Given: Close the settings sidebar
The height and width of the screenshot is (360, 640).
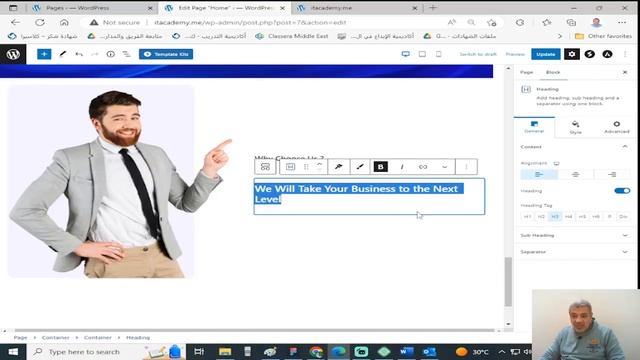Looking at the screenshot, I should (x=625, y=72).
